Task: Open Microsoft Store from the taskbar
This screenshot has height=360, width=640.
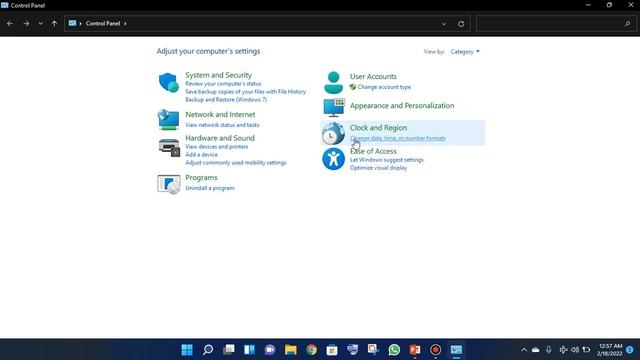Action: pos(332,350)
